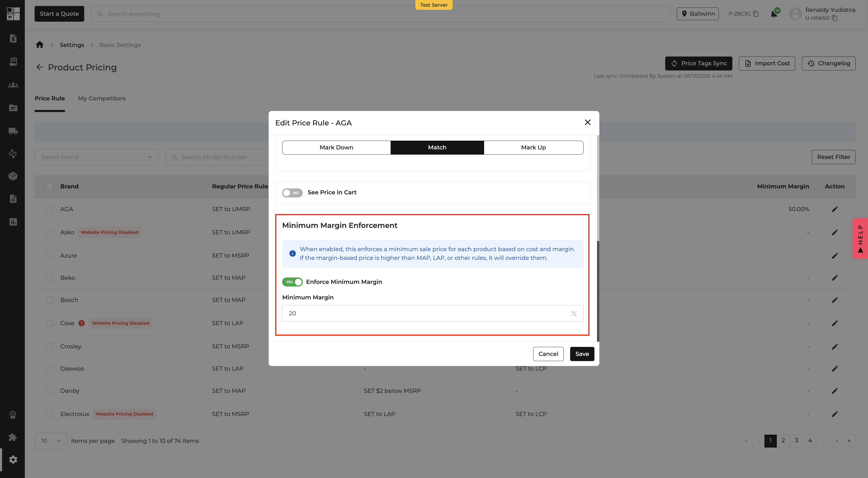Close the Edit Price Rule dialog
Viewport: 868px width, 478px height.
588,123
